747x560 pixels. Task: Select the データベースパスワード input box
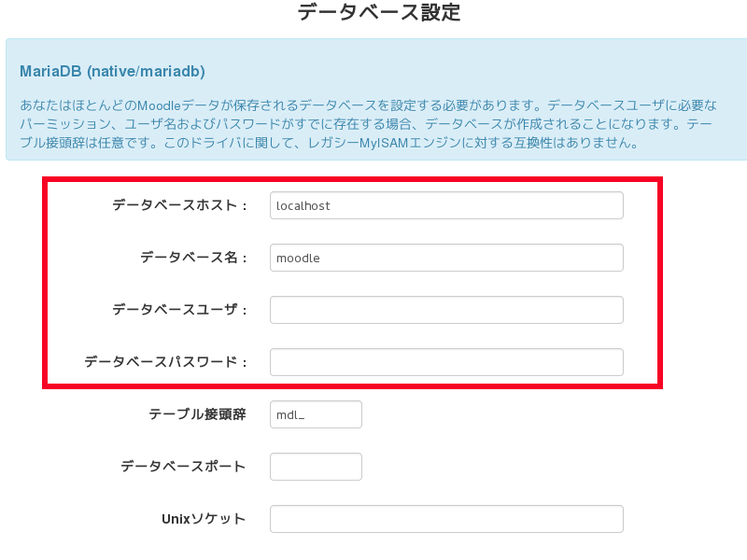pos(446,362)
